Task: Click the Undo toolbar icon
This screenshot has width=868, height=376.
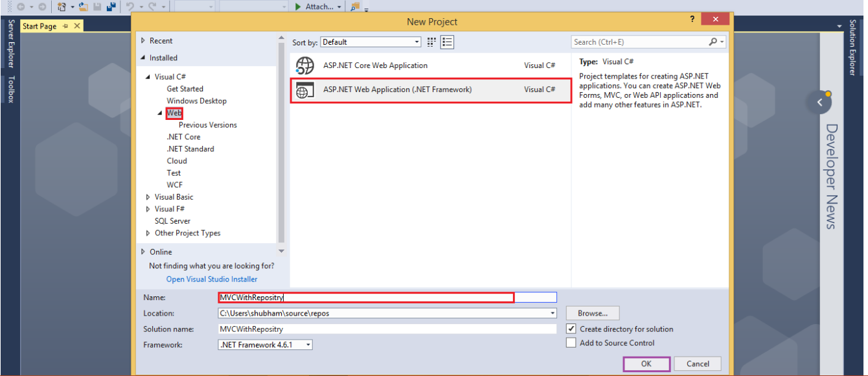Action: [130, 6]
